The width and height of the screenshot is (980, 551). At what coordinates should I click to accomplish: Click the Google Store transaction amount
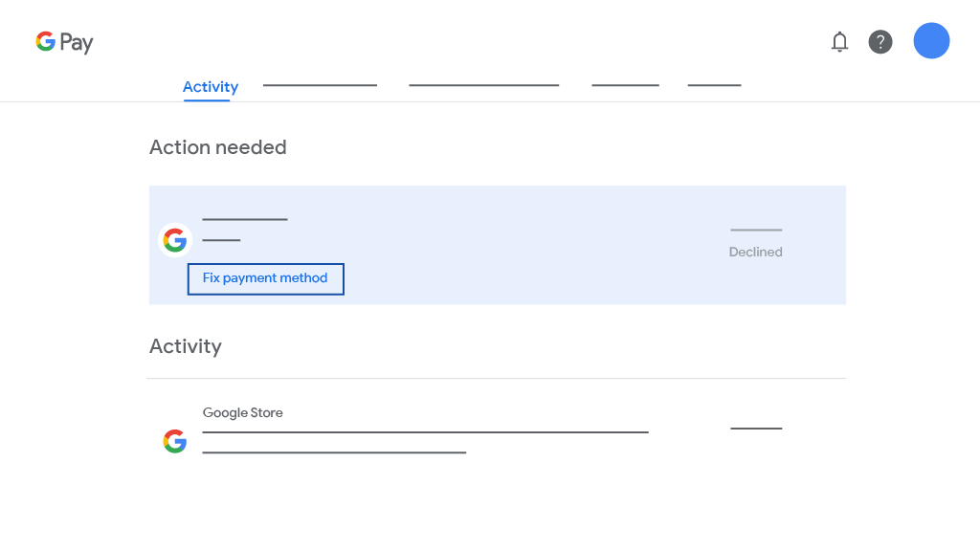756,429
